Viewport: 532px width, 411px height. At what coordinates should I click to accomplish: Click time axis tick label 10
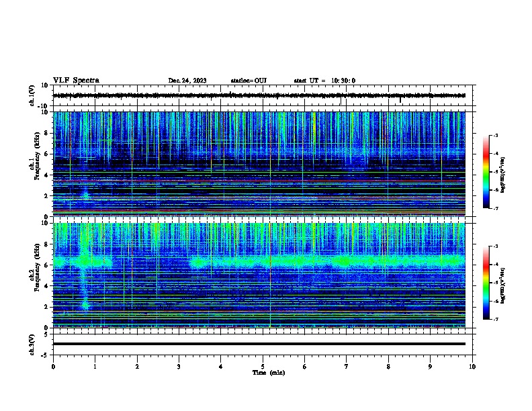coord(472,367)
